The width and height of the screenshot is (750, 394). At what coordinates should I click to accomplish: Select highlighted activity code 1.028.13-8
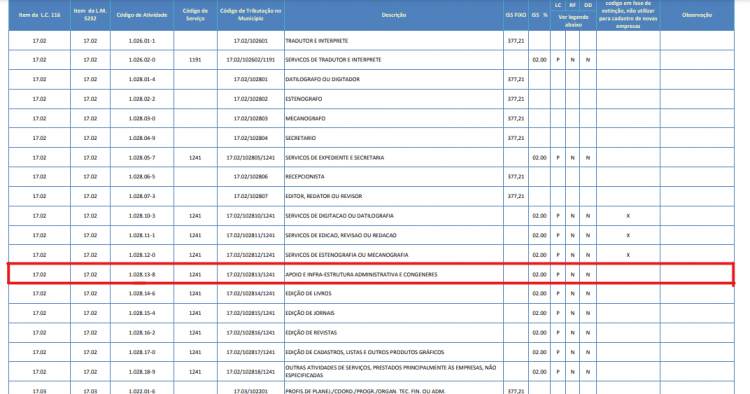(x=142, y=275)
